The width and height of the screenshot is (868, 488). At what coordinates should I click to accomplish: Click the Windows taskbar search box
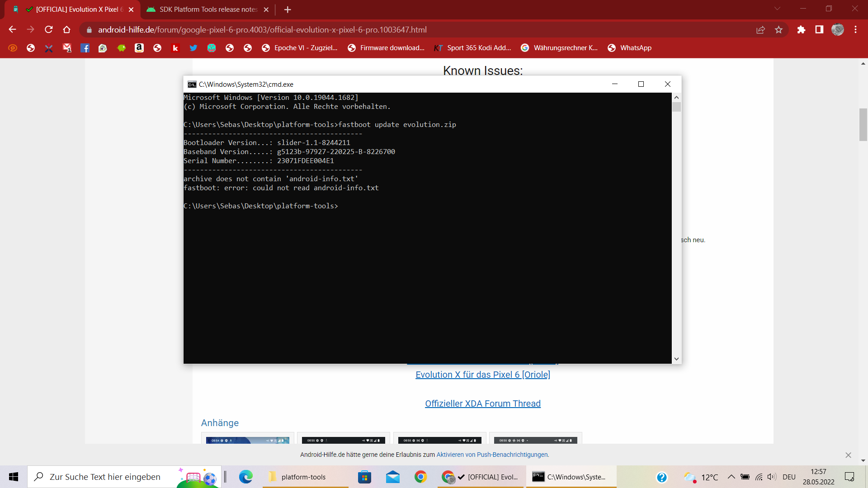pos(124,477)
